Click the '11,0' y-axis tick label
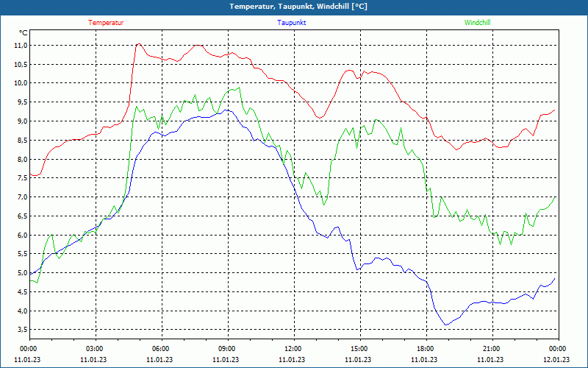Image resolution: width=588 pixels, height=368 pixels. [x=21, y=46]
